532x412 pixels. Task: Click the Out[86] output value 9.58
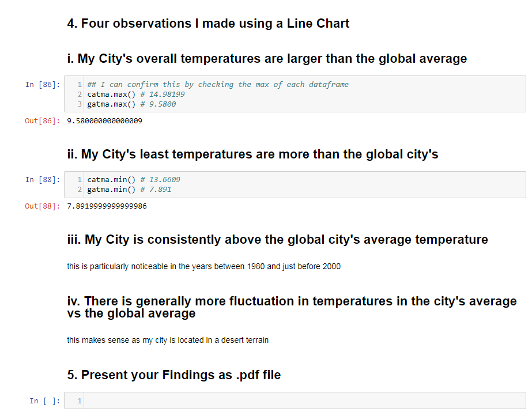click(x=104, y=120)
